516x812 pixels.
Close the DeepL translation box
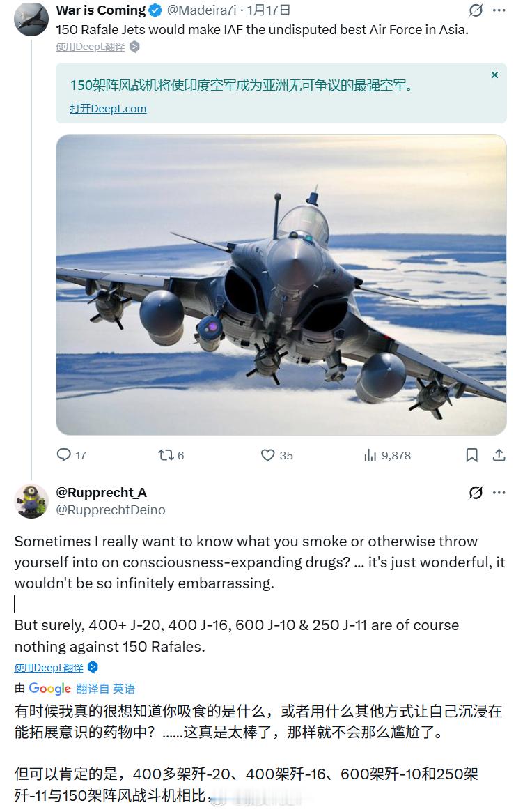(494, 75)
